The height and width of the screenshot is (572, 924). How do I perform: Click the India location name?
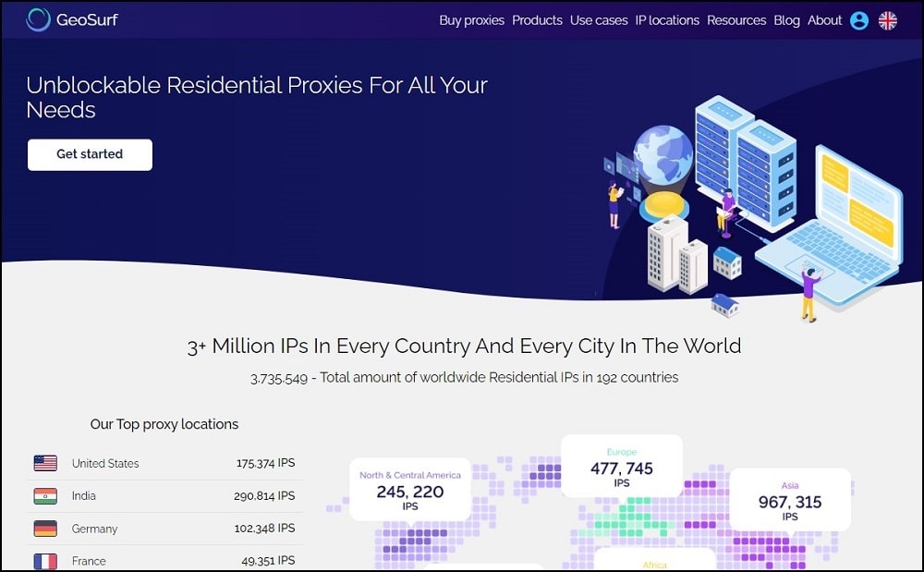(84, 496)
